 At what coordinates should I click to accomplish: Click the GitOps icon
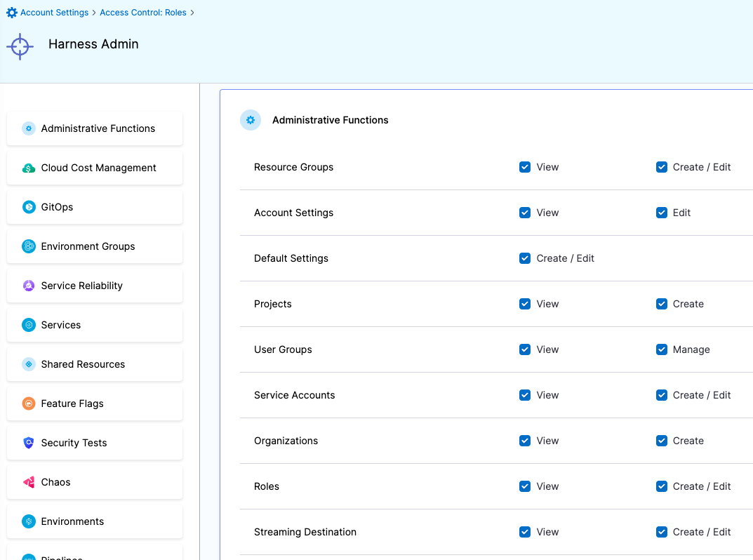(x=28, y=207)
